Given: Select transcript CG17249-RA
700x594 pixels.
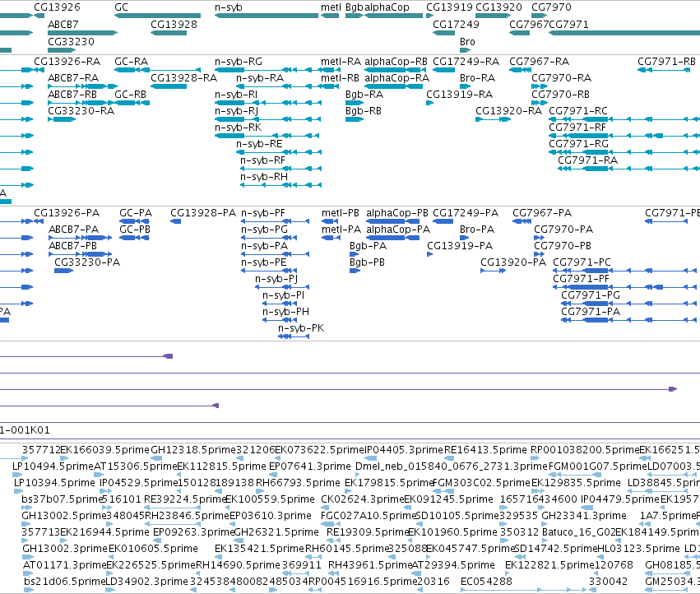Looking at the screenshot, I should point(443,70).
